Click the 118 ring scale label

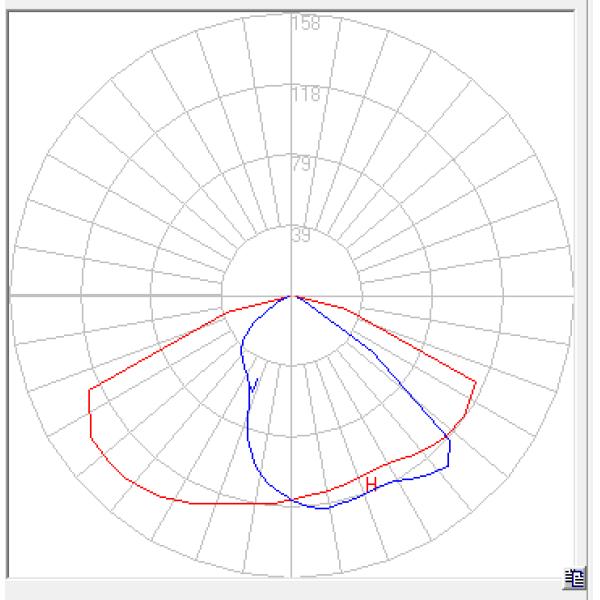(x=305, y=95)
